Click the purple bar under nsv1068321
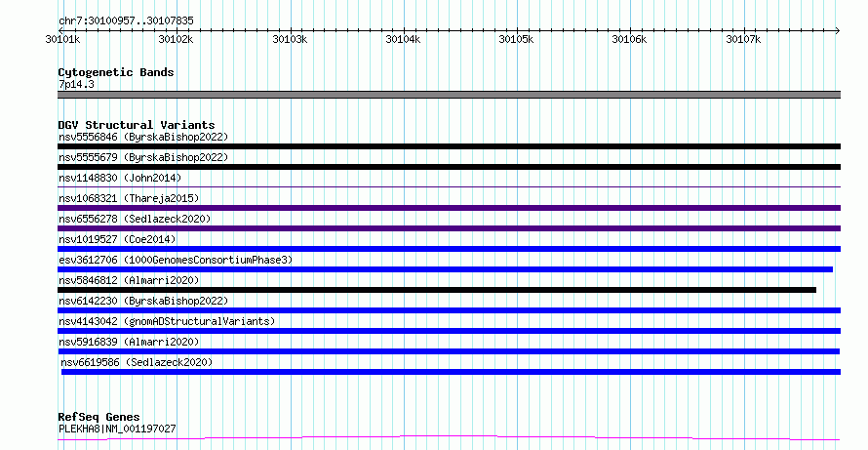 coord(449,208)
